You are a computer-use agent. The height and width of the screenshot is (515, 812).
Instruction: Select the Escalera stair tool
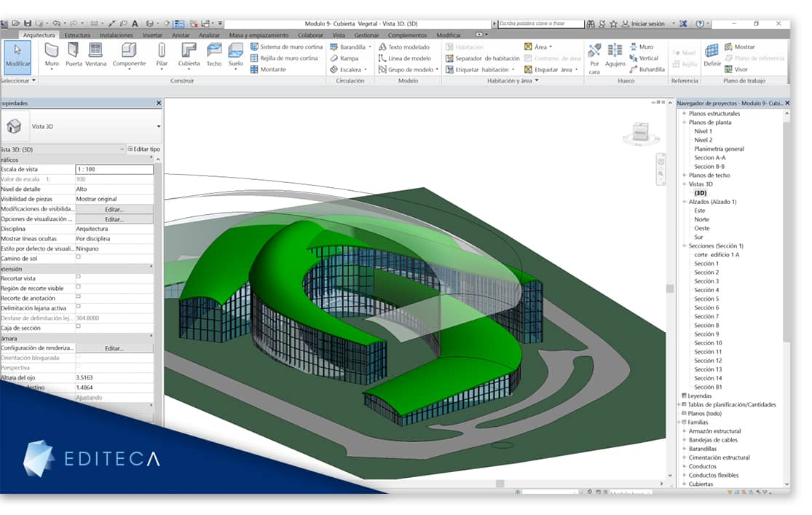[x=349, y=69]
